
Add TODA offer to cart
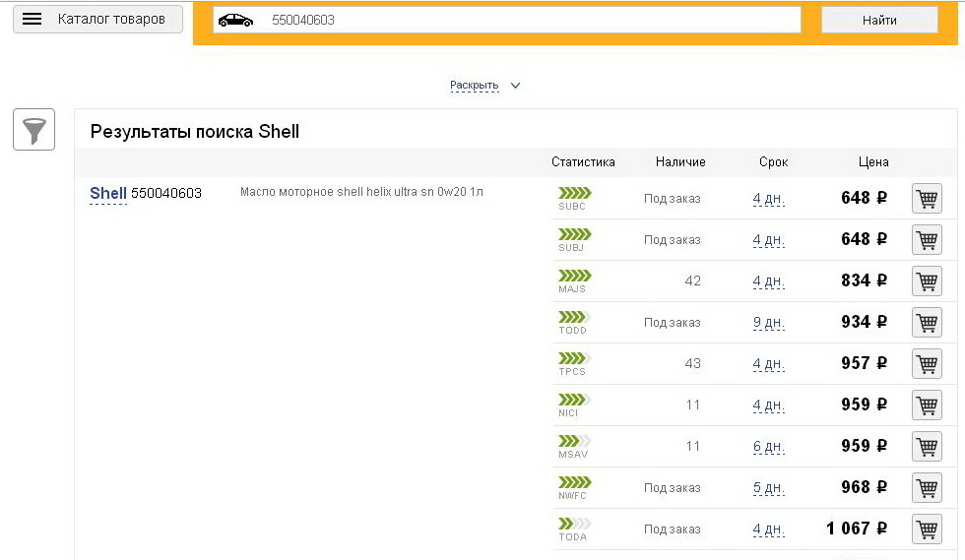tap(927, 529)
